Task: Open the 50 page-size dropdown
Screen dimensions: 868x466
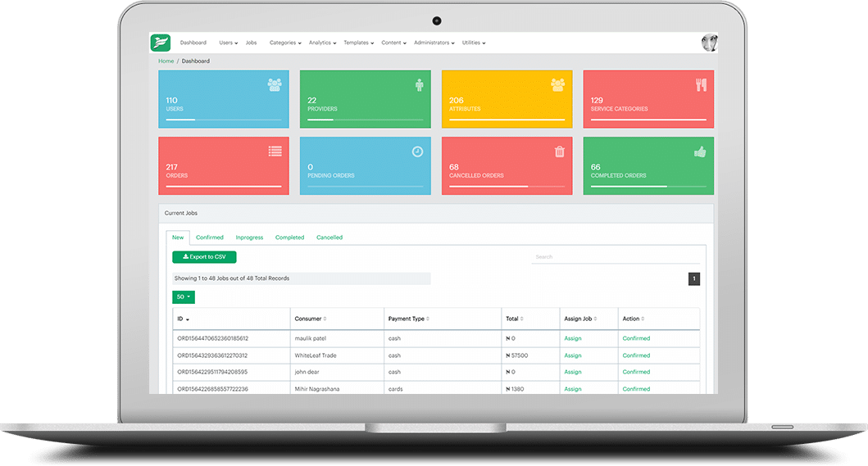Action: pos(184,297)
